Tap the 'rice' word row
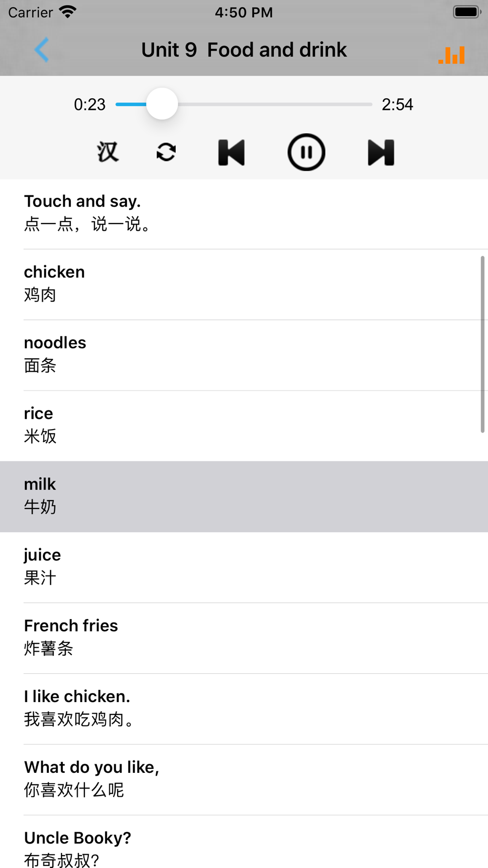The width and height of the screenshot is (488, 868). coord(244,426)
